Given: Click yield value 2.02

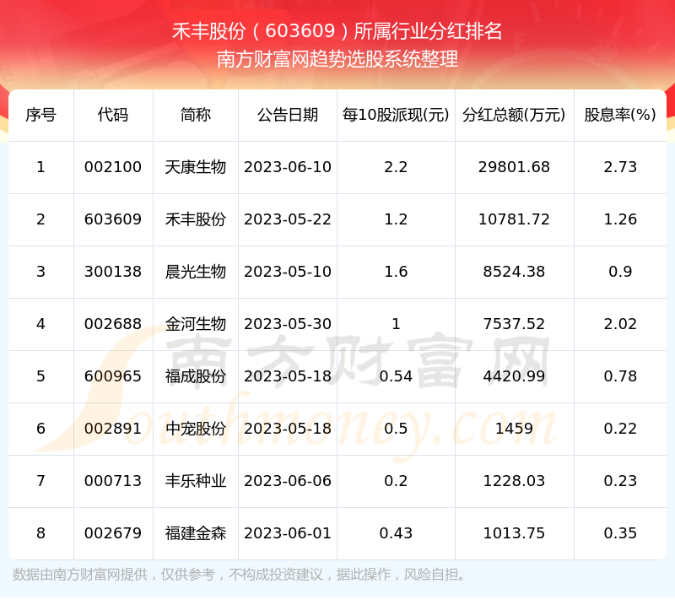Looking at the screenshot, I should 620,324.
